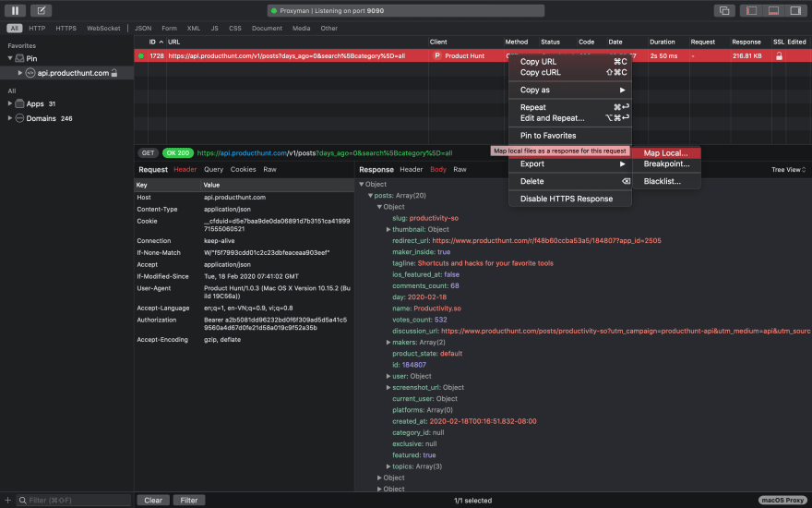Choose Copy cURL from the context menu
This screenshot has height=508, width=812.
570,73
